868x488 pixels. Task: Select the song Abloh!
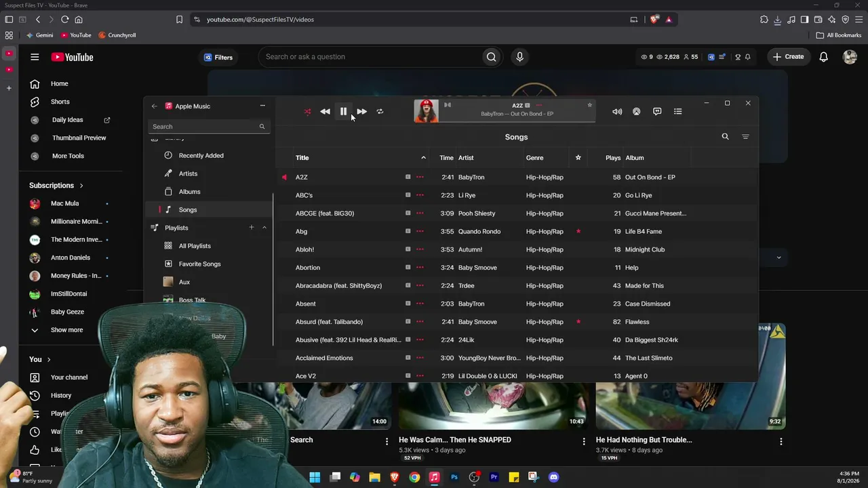pos(304,249)
